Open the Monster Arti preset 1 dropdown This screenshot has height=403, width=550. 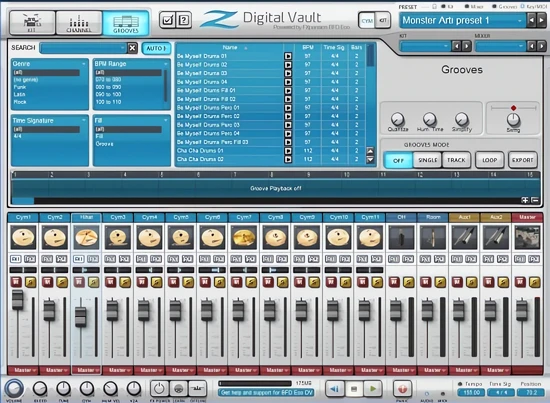tap(462, 20)
